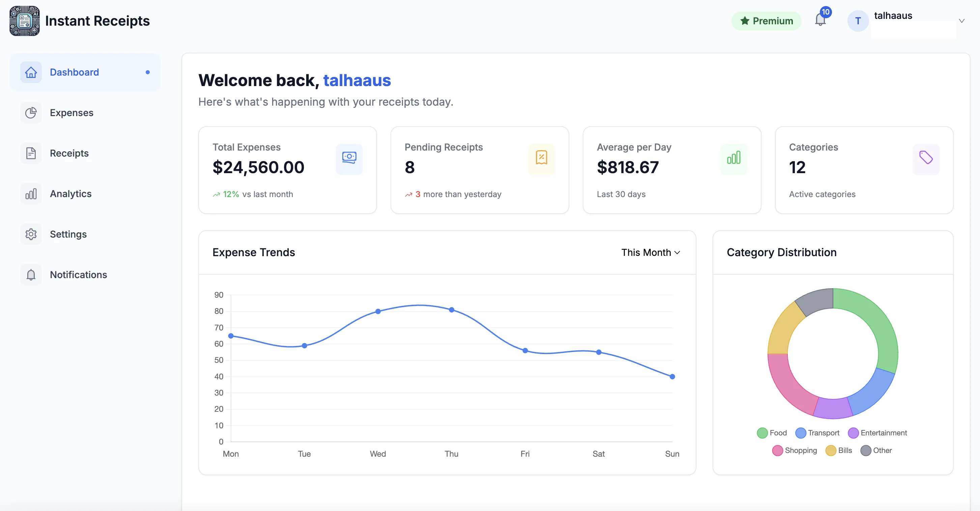This screenshot has height=511, width=980.
Task: Go to Expenses in the sidebar
Action: pos(71,113)
